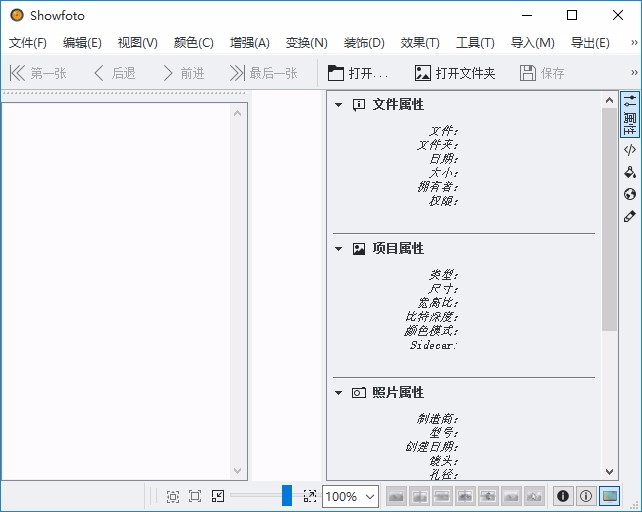Screen dimensions: 642x512
Task: Open the 效果(T) menu
Action: (420, 43)
